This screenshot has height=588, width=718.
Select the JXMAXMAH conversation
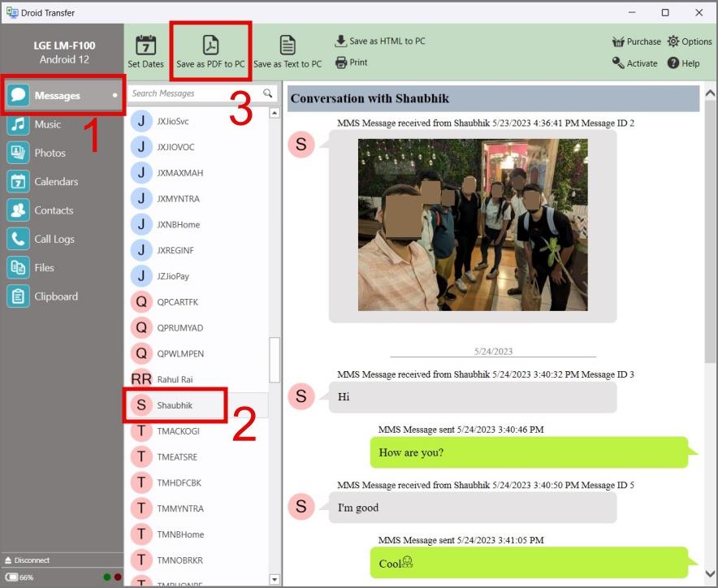point(197,173)
